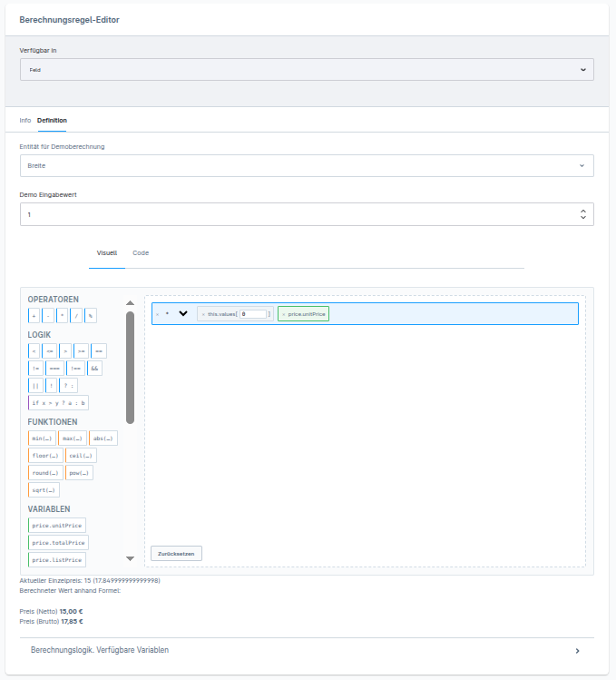
Task: Add the logical OR (||) block
Action: tap(35, 386)
